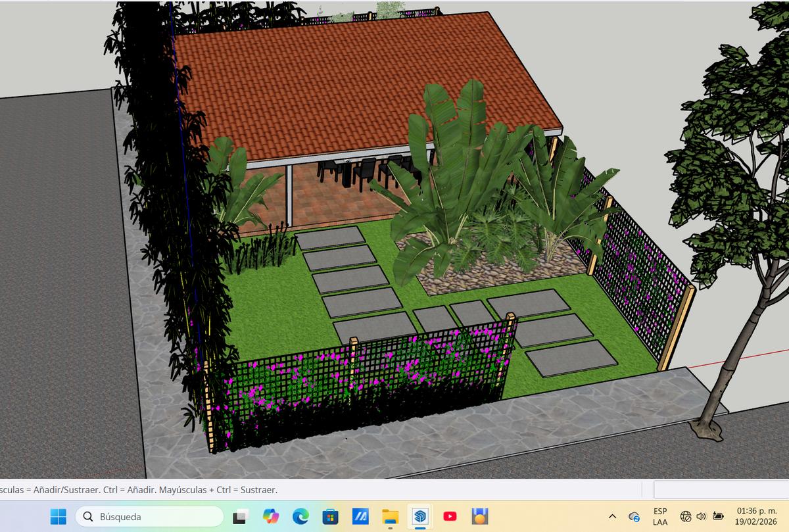Screen dimensions: 789x532
Task: Open the blue and orange taskbar app
Action: (x=480, y=517)
